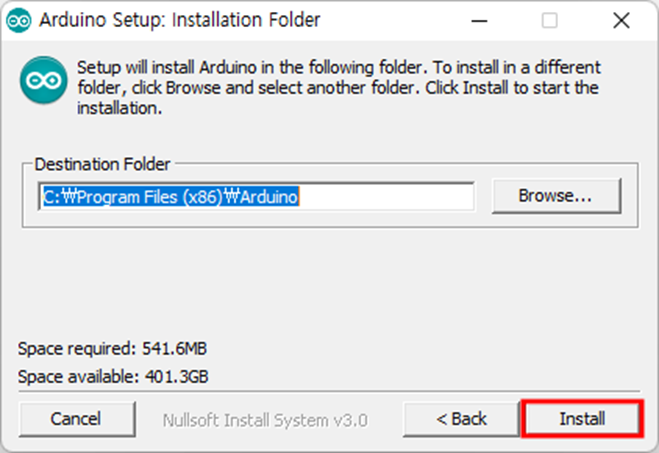This screenshot has height=453, width=659.
Task: Click the highlighted C:\Program Files (x86)\Arduino path
Action: (x=171, y=197)
